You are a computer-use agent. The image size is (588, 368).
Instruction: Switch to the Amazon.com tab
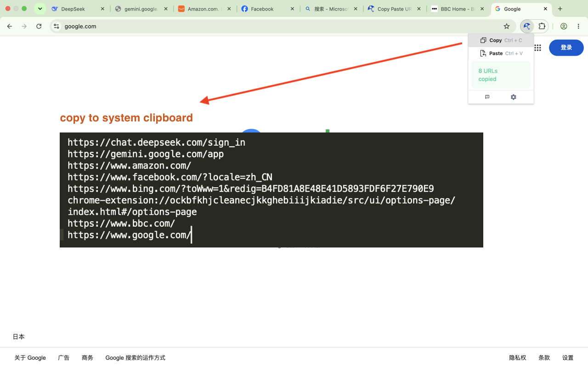(205, 9)
